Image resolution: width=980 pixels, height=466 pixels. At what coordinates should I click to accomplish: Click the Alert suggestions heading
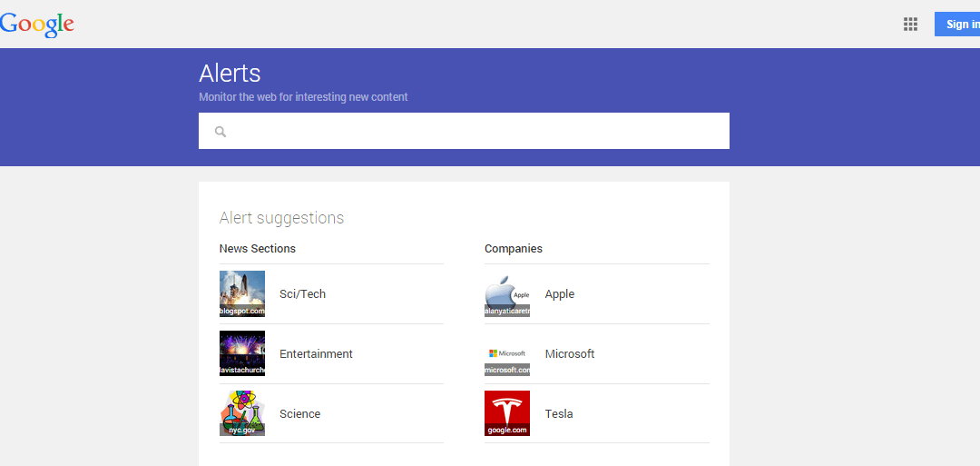click(x=281, y=218)
